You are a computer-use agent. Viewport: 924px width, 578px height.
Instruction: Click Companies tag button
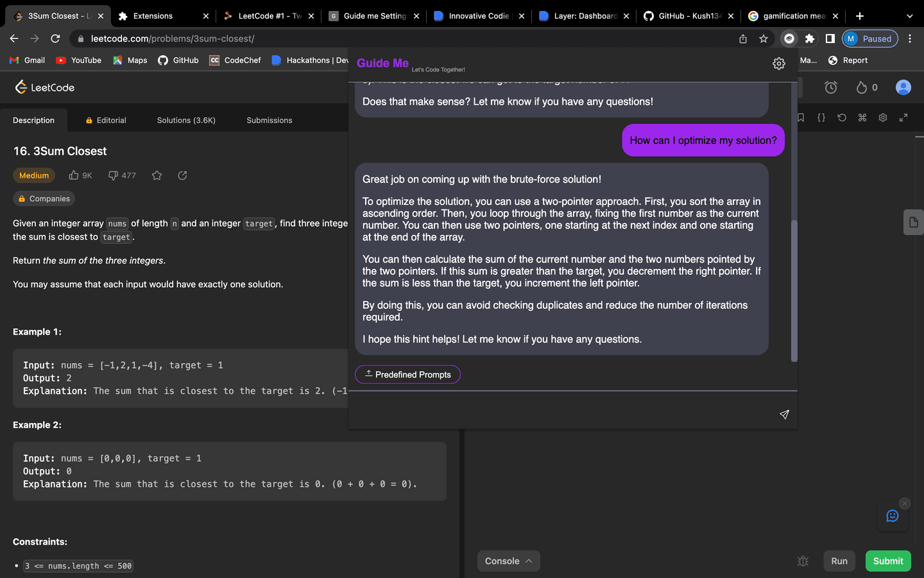[x=44, y=198]
